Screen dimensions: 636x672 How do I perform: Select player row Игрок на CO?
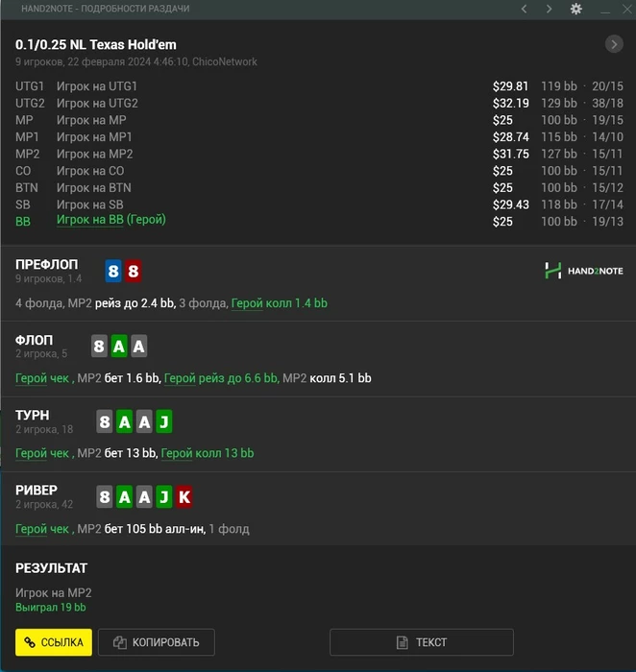point(319,171)
